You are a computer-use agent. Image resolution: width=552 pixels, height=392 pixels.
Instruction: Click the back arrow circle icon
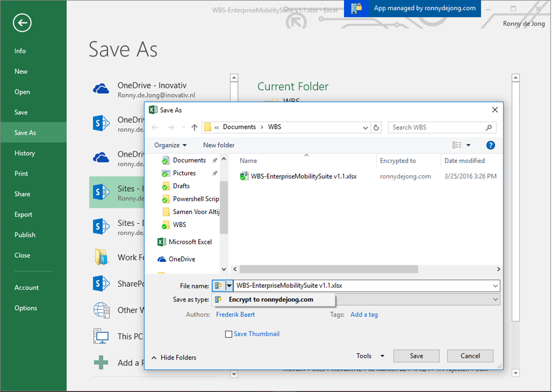pyautogui.click(x=23, y=23)
